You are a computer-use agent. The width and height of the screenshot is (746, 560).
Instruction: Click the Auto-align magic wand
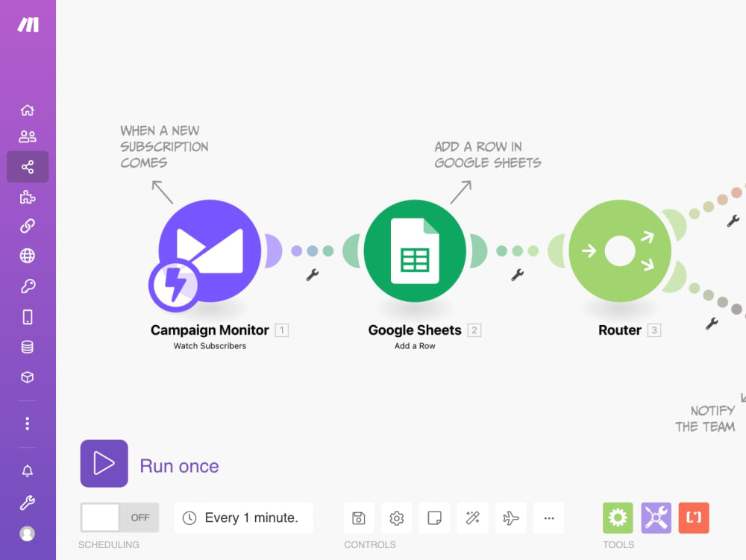point(472,517)
